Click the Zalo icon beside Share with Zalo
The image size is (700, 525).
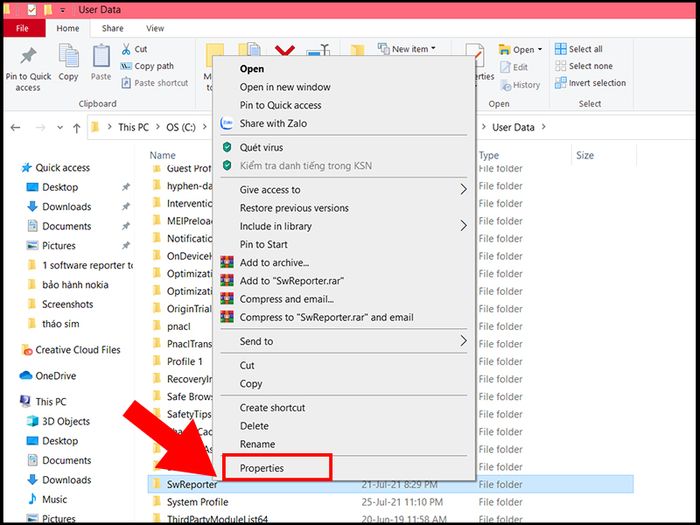point(227,124)
